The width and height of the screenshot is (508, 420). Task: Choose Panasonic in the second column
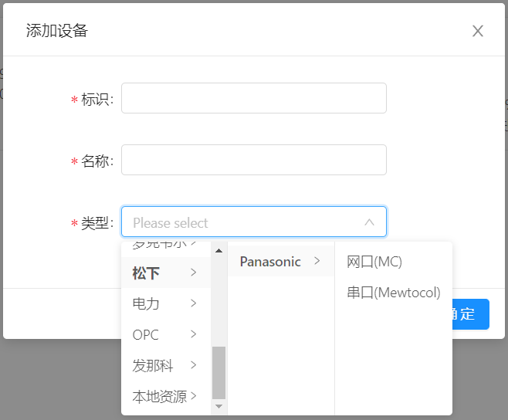(x=270, y=262)
